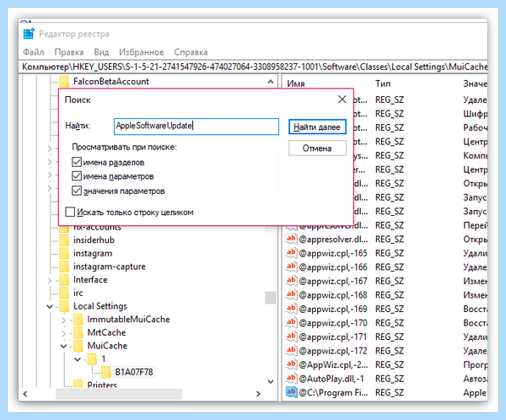506x420 pixels.
Task: Open the Справка menu
Action: [x=191, y=52]
